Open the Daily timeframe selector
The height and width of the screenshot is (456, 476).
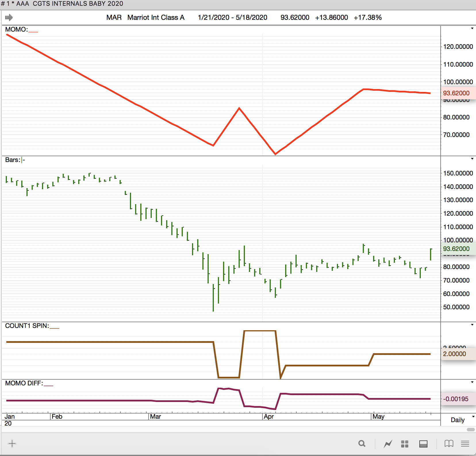tap(460, 420)
